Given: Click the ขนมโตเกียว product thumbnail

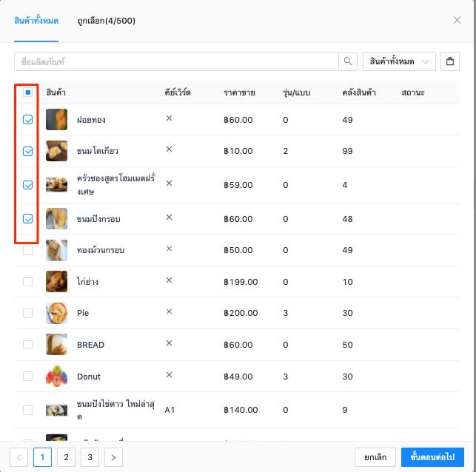Looking at the screenshot, I should [x=56, y=151].
